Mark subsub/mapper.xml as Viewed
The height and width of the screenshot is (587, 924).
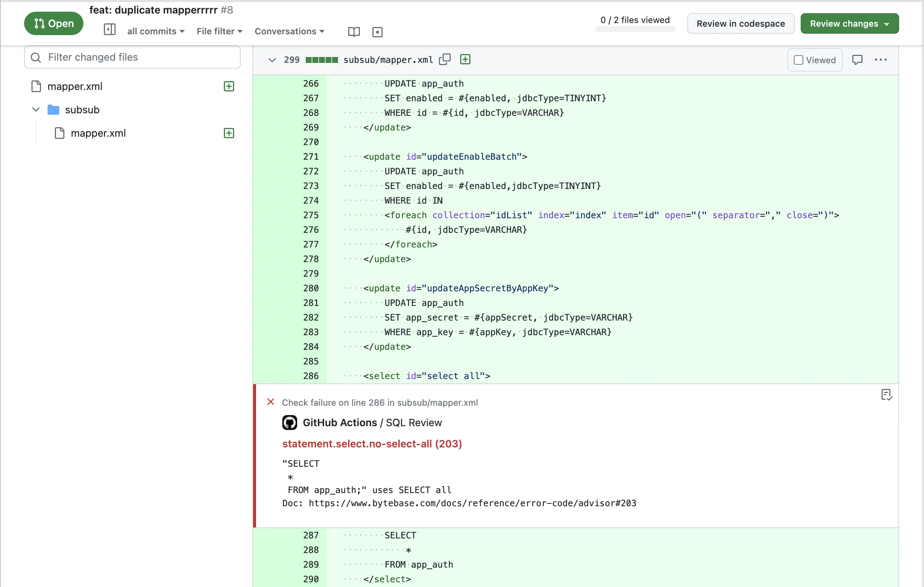pyautogui.click(x=815, y=60)
